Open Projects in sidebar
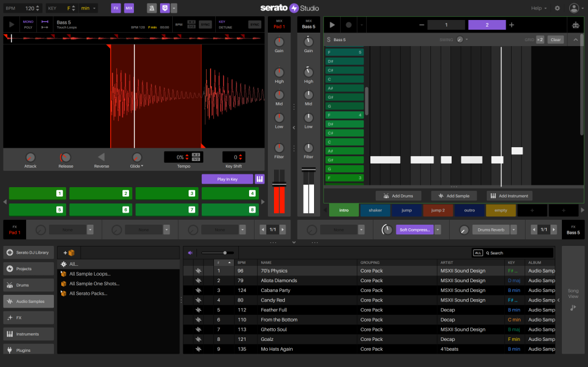The width and height of the screenshot is (588, 367). coord(28,268)
